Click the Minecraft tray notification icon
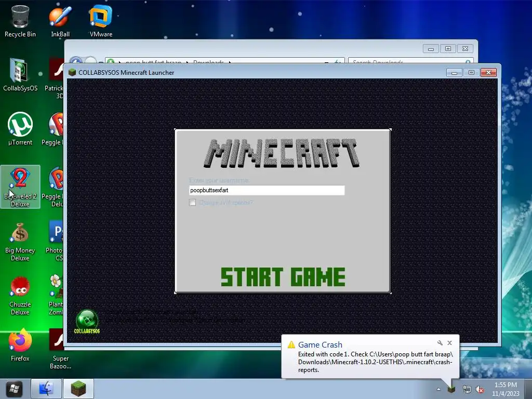The height and width of the screenshot is (399, 532). 451,389
